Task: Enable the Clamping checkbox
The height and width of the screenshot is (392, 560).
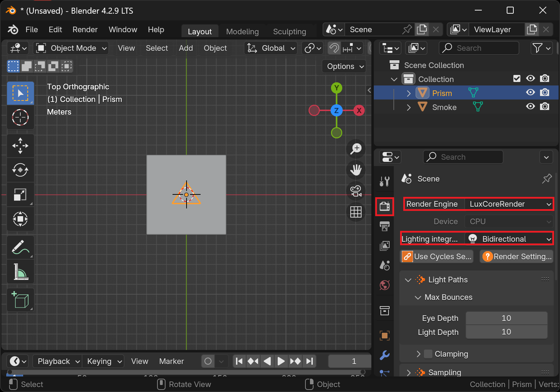Action: pos(428,354)
